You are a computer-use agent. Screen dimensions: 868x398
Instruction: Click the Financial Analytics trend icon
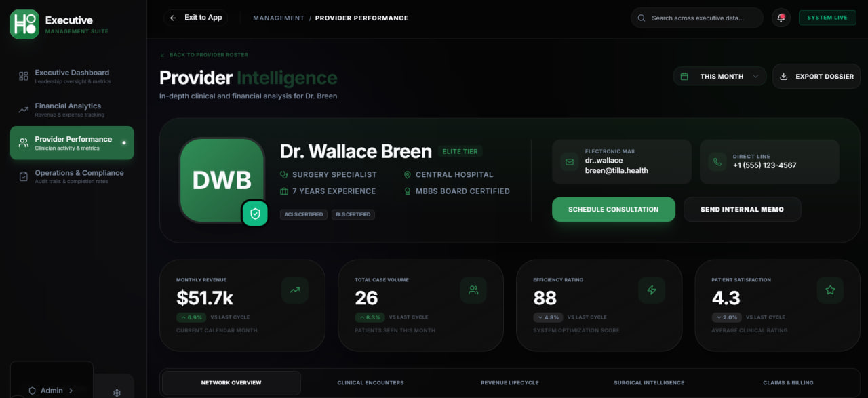click(24, 110)
